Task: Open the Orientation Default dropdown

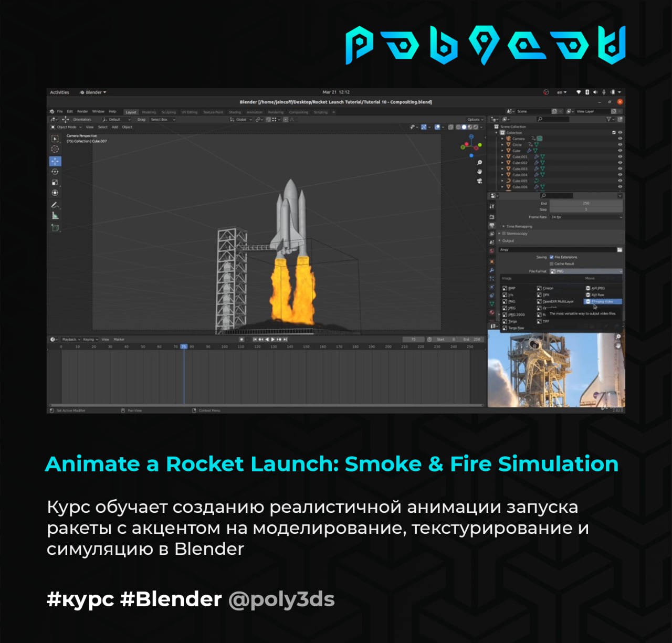Action: (x=117, y=120)
